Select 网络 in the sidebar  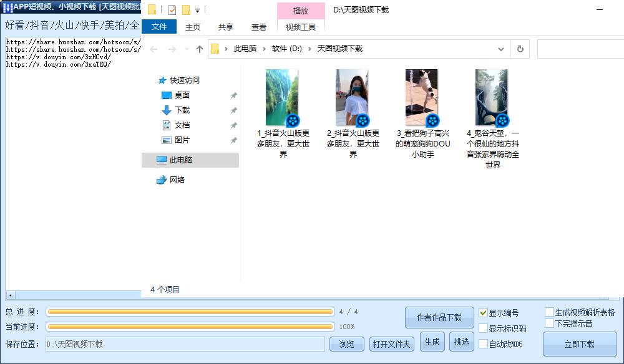177,180
